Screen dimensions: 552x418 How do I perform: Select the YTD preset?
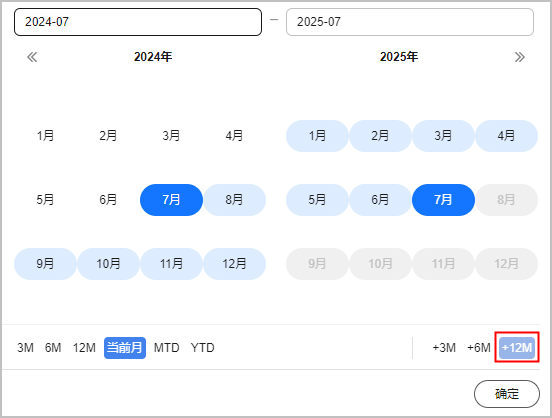(x=202, y=348)
